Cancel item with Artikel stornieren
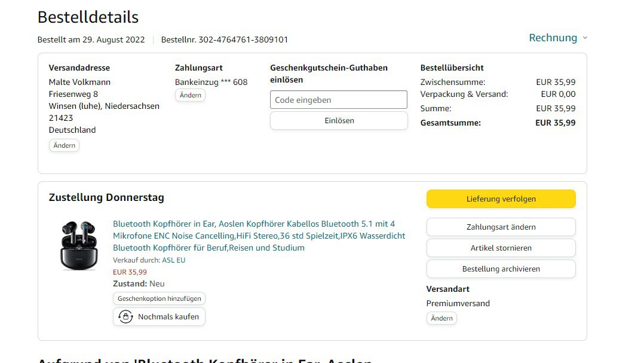Screen dimensions: 644x363 (x=501, y=248)
